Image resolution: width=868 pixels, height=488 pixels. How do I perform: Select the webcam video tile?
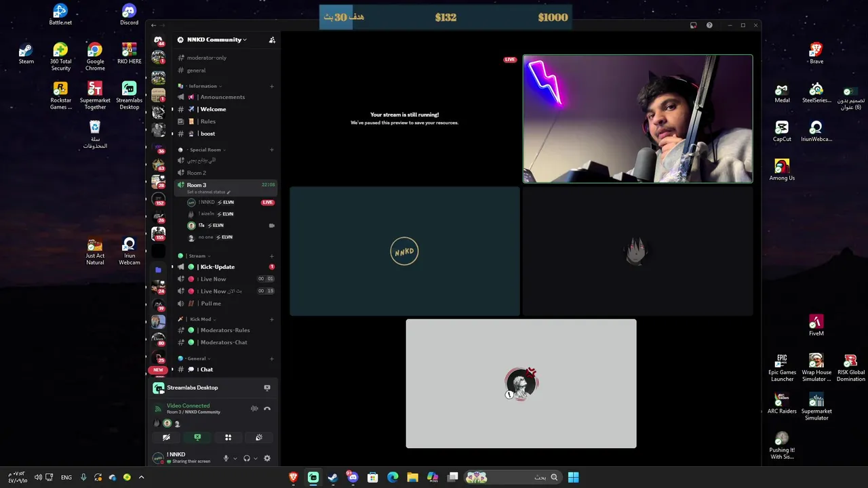pyautogui.click(x=637, y=119)
